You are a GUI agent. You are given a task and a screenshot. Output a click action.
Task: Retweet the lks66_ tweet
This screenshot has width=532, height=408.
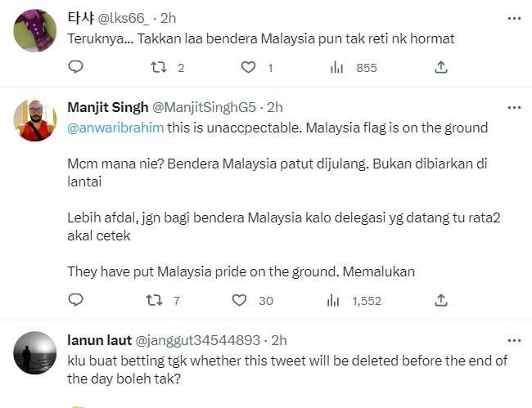click(x=160, y=68)
